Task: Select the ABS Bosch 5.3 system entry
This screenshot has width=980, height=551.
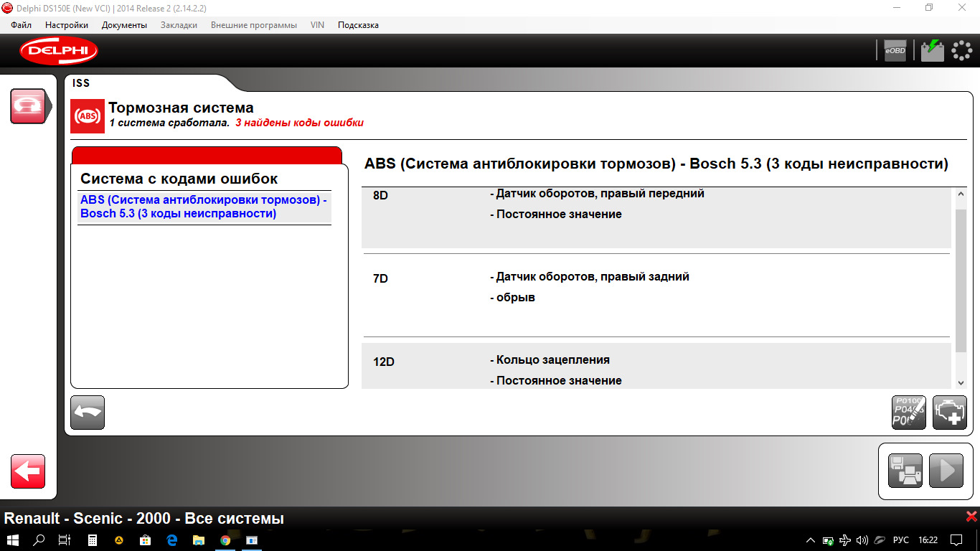Action: 204,207
